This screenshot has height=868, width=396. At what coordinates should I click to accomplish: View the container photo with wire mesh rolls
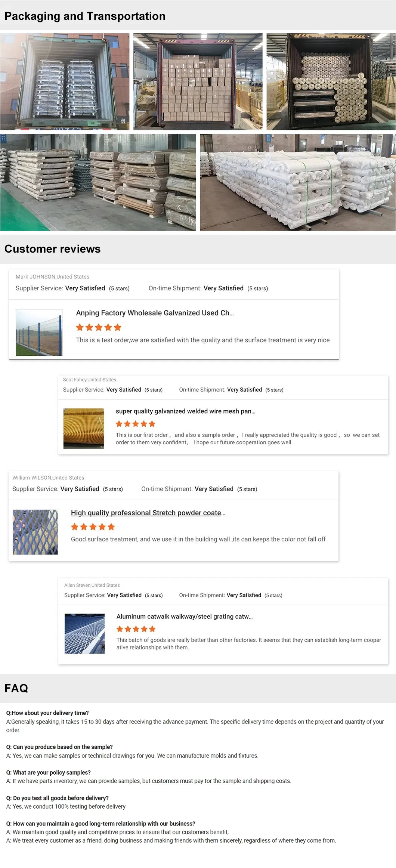331,81
